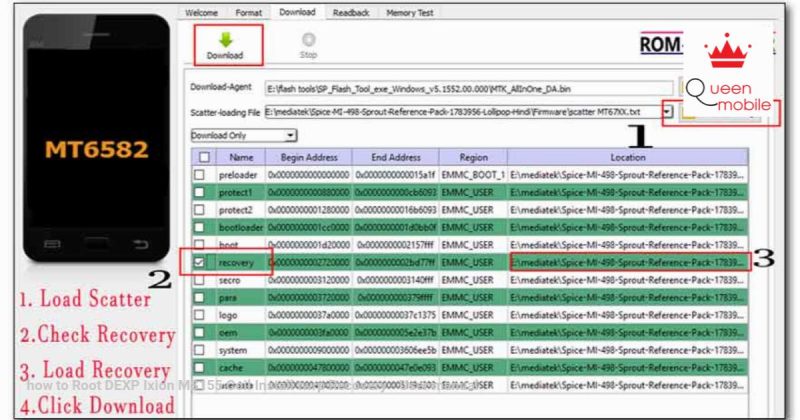Expand the Scatter-loading File dropdown arrow
This screenshot has width=800, height=420.
(667, 112)
